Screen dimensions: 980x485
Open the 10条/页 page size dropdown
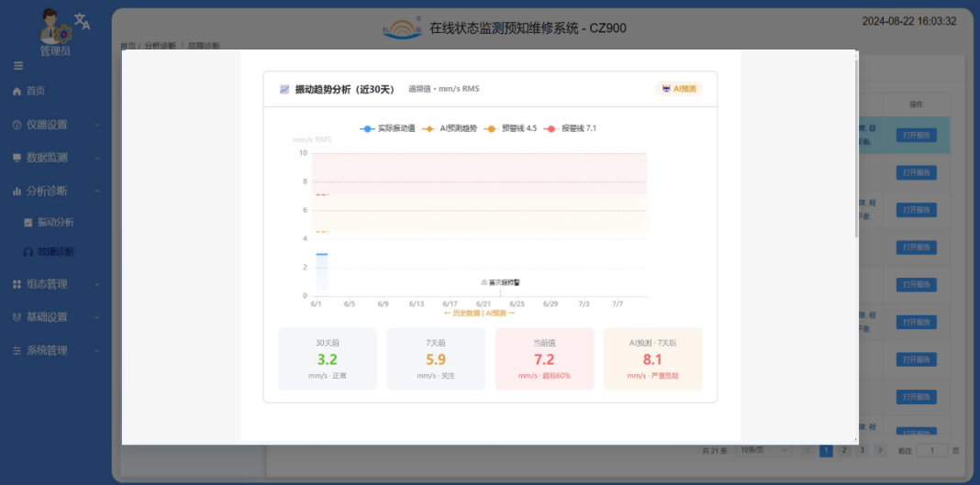tap(763, 450)
